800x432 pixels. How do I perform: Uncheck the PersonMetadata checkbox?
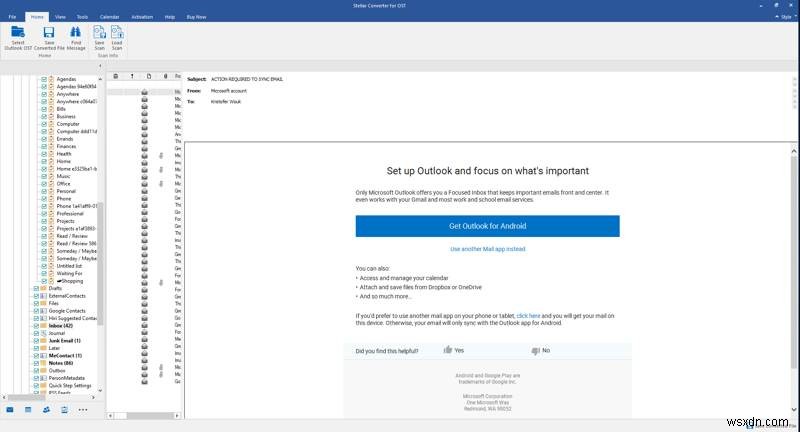[x=36, y=378]
